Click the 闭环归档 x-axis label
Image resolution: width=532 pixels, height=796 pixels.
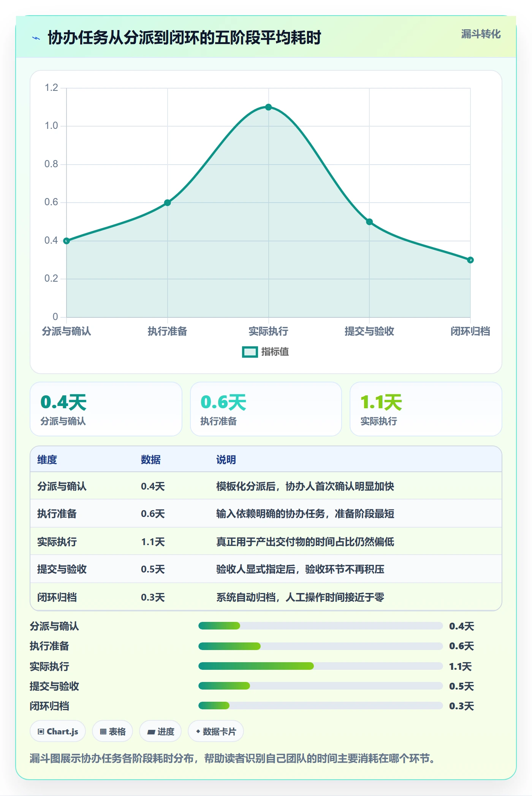(x=470, y=331)
